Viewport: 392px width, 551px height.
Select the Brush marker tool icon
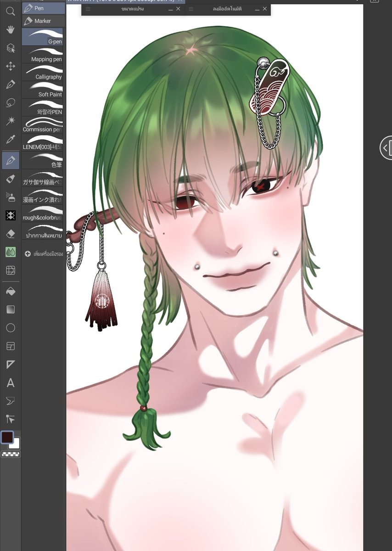point(10,179)
